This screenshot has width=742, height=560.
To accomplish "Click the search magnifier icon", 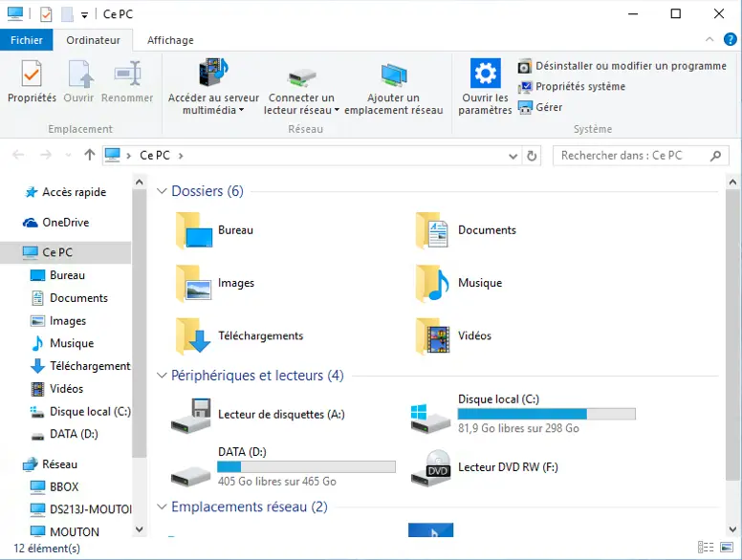I will pos(716,156).
